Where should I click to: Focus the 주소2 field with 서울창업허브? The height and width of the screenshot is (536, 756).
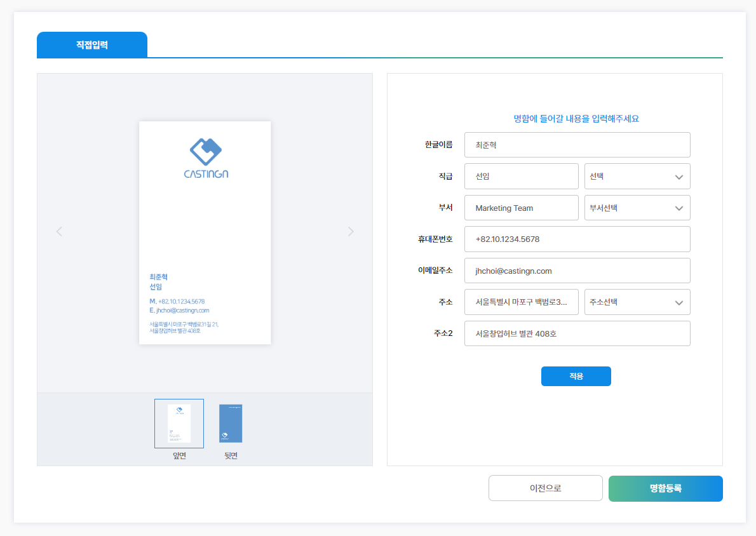[x=577, y=333]
